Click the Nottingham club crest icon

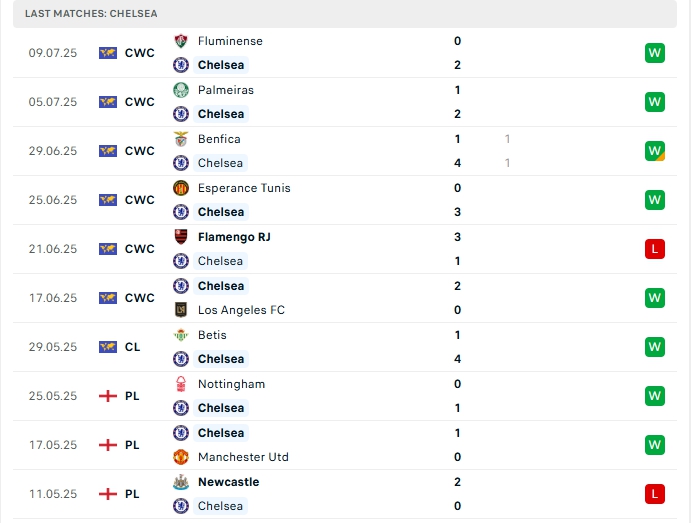click(181, 384)
